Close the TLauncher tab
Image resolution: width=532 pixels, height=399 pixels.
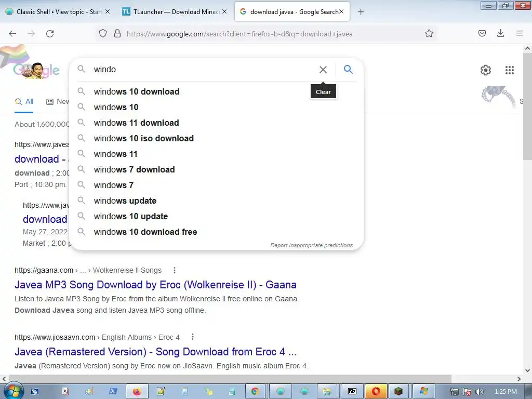pos(224,11)
